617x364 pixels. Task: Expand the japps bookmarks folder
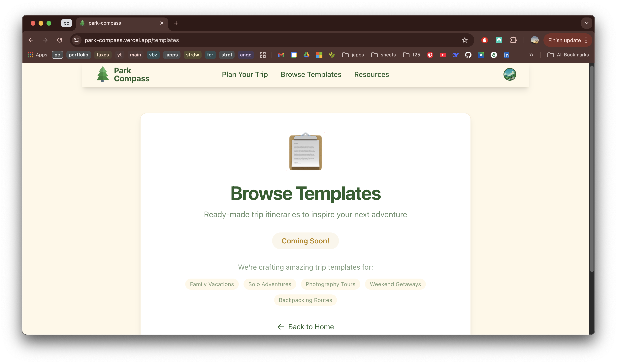coord(353,55)
